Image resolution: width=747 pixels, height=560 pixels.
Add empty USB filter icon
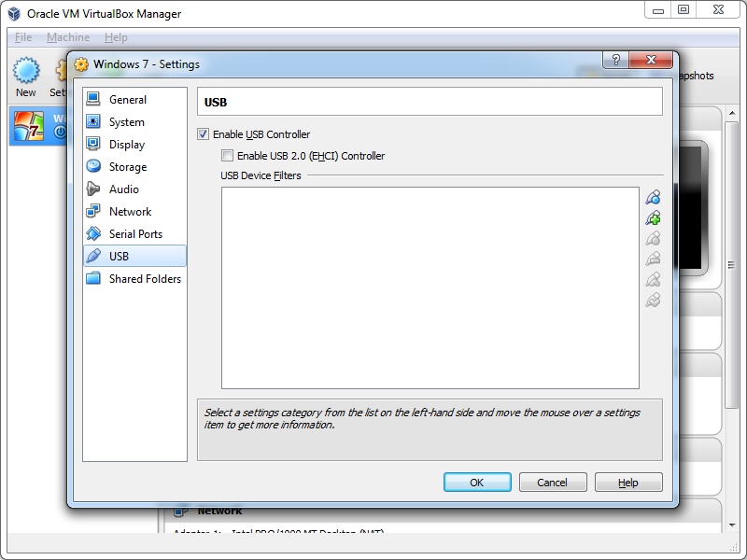[653, 197]
